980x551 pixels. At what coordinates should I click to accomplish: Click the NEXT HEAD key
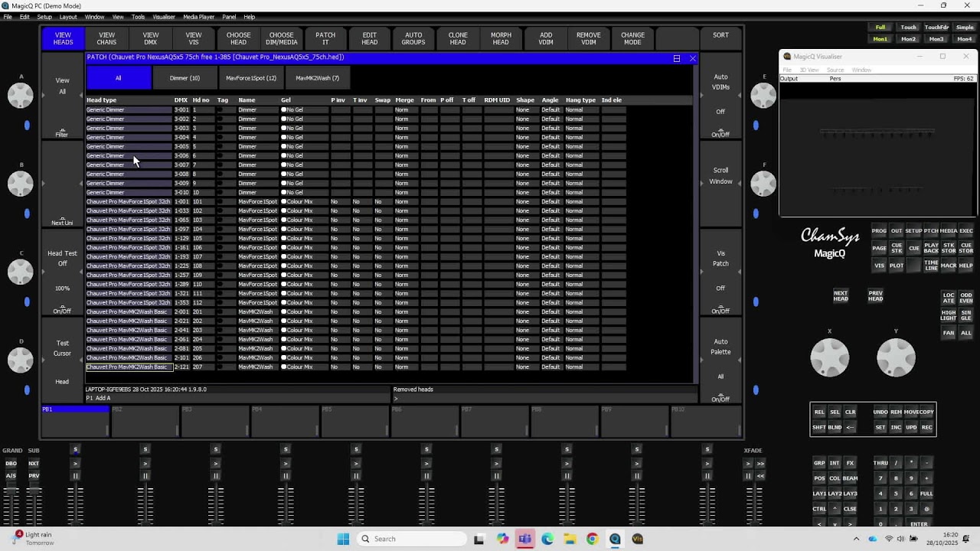pyautogui.click(x=841, y=296)
